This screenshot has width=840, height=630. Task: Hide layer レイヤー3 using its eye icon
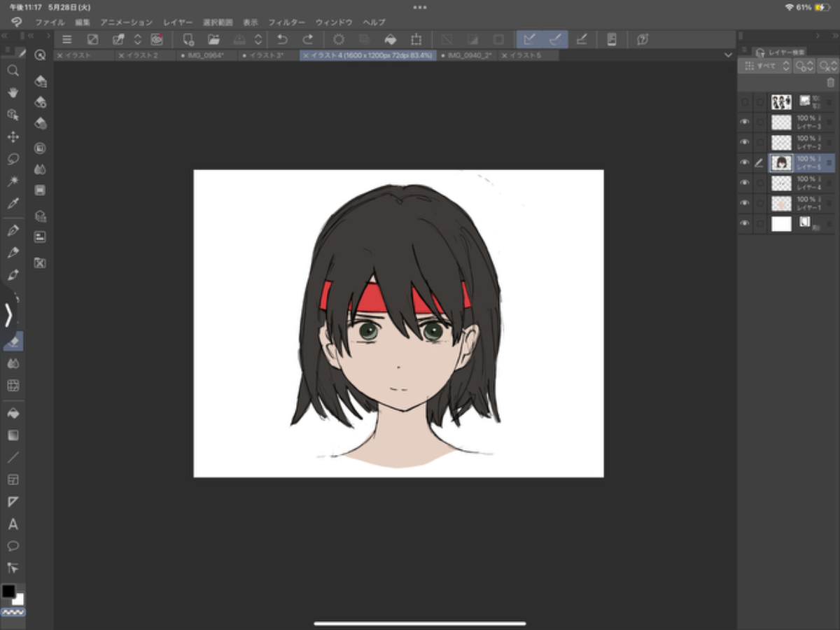(x=745, y=122)
